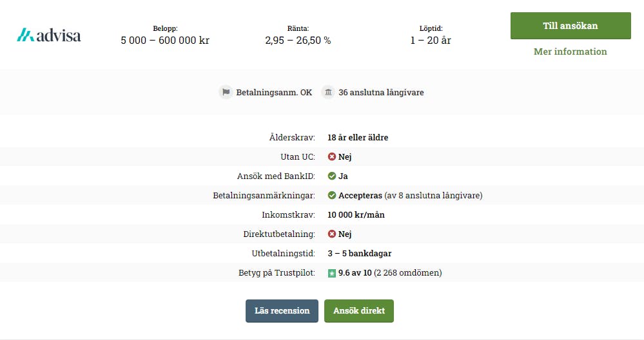Click the Ansök direkt button
Viewport: 644px width, 340px height.
coord(359,311)
